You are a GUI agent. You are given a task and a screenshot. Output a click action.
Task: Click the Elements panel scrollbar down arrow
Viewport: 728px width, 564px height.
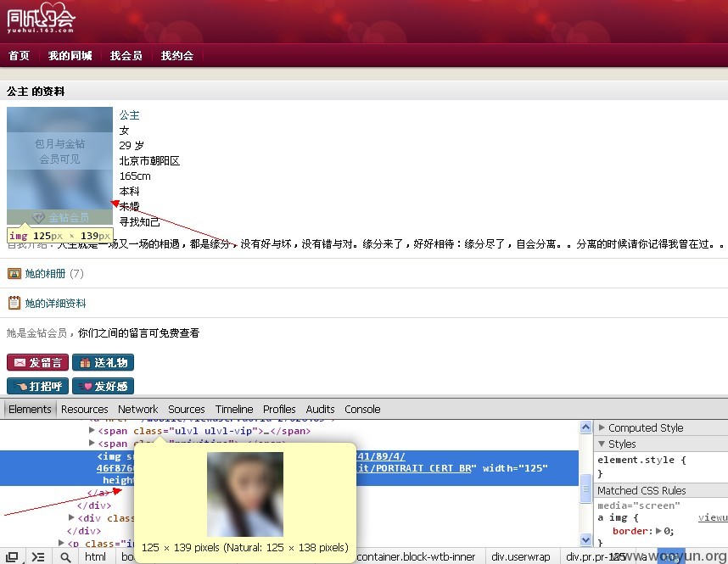coord(586,540)
